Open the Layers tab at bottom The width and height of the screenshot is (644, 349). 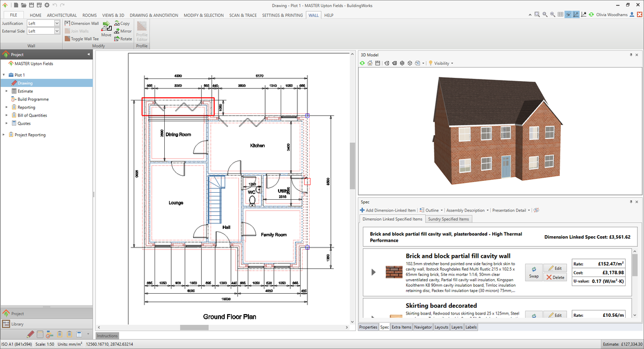(x=457, y=327)
